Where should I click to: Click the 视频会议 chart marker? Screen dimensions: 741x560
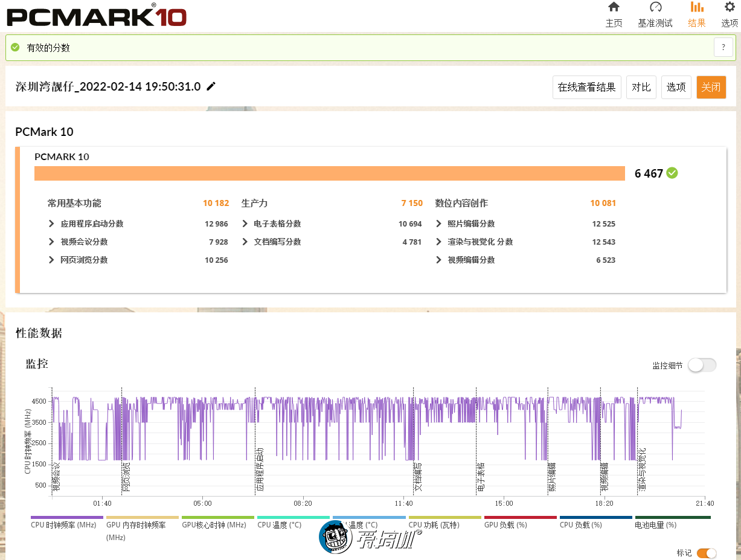coord(57,478)
